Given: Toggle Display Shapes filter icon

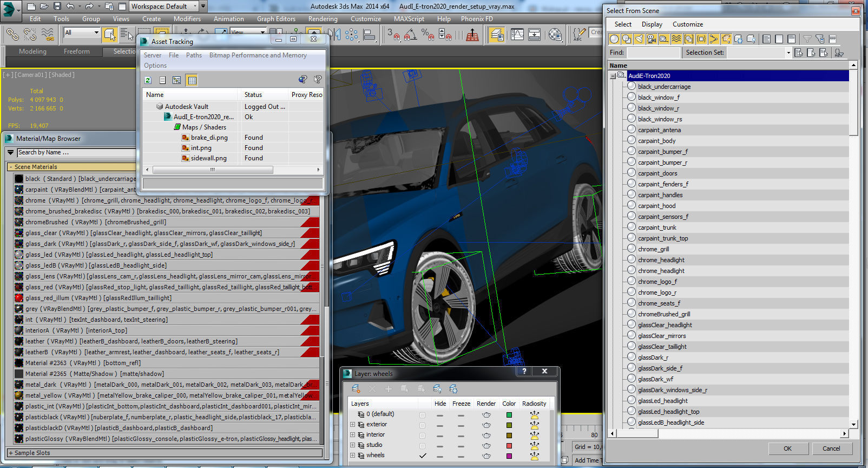Looking at the screenshot, I should tap(626, 39).
